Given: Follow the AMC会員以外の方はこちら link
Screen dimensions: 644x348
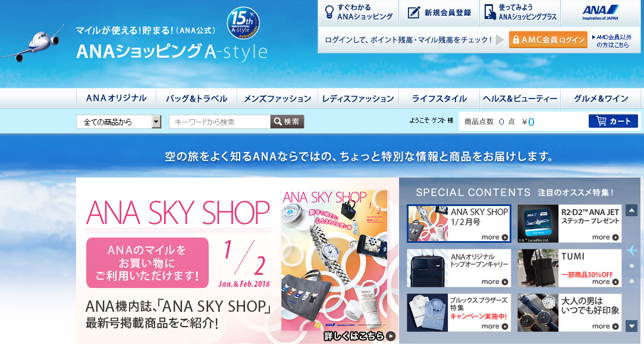Looking at the screenshot, I should [x=612, y=40].
